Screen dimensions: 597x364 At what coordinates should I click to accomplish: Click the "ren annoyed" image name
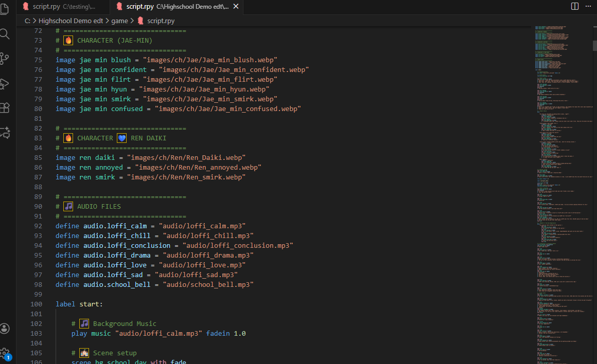pyautogui.click(x=101, y=168)
